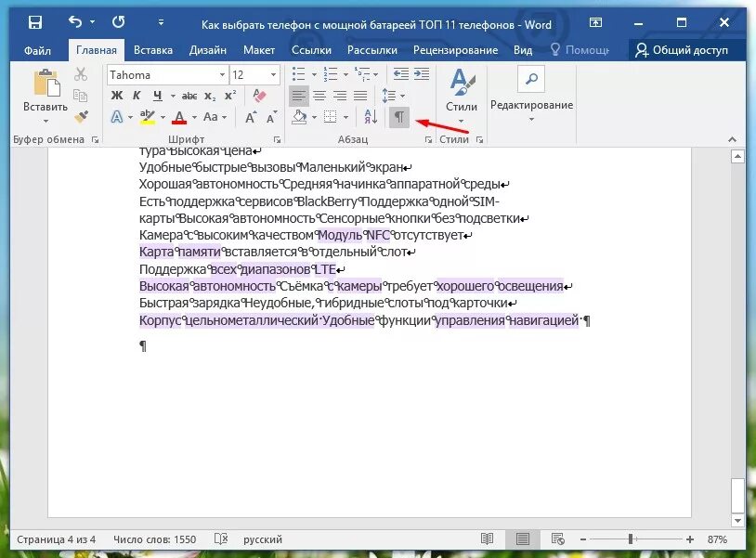Toggle underline Ч formatting
Screen dimensions: 756x558
[x=158, y=96]
